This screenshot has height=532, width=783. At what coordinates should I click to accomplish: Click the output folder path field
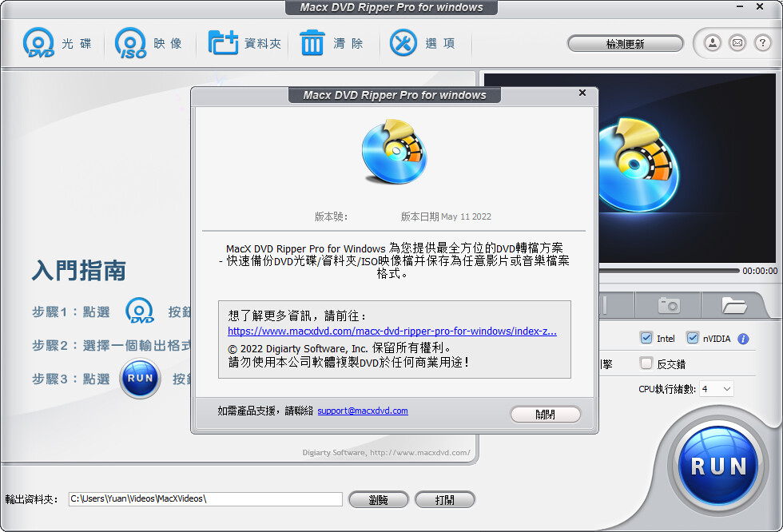coord(204,498)
